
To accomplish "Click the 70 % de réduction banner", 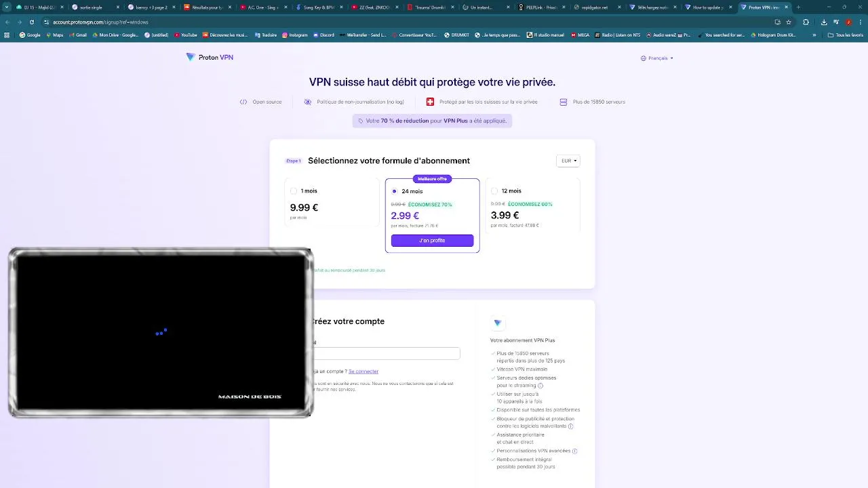I will pyautogui.click(x=432, y=121).
